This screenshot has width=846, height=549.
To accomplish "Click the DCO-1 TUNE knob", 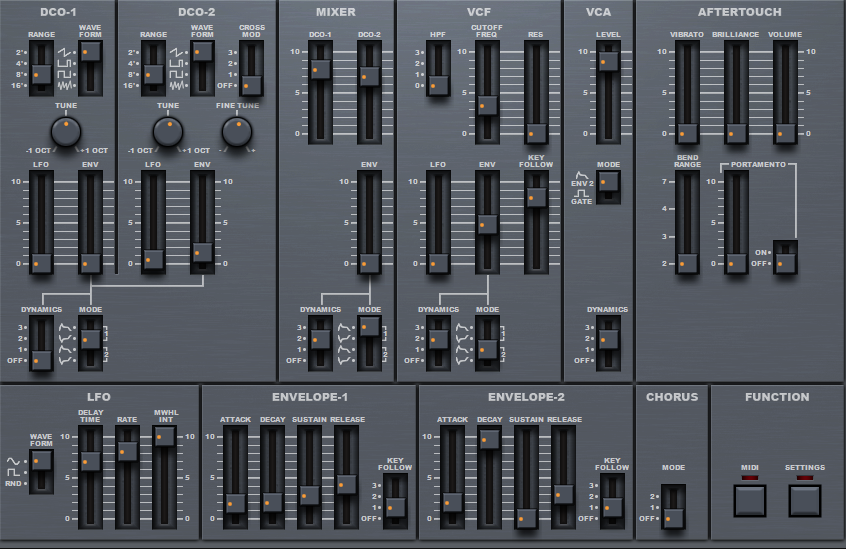I will click(x=66, y=132).
